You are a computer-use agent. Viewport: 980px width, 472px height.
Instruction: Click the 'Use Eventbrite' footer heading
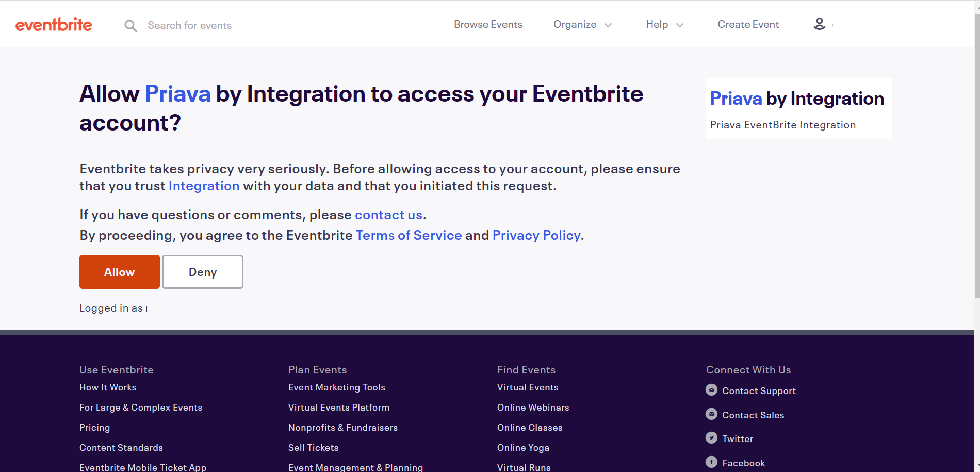pyautogui.click(x=117, y=370)
